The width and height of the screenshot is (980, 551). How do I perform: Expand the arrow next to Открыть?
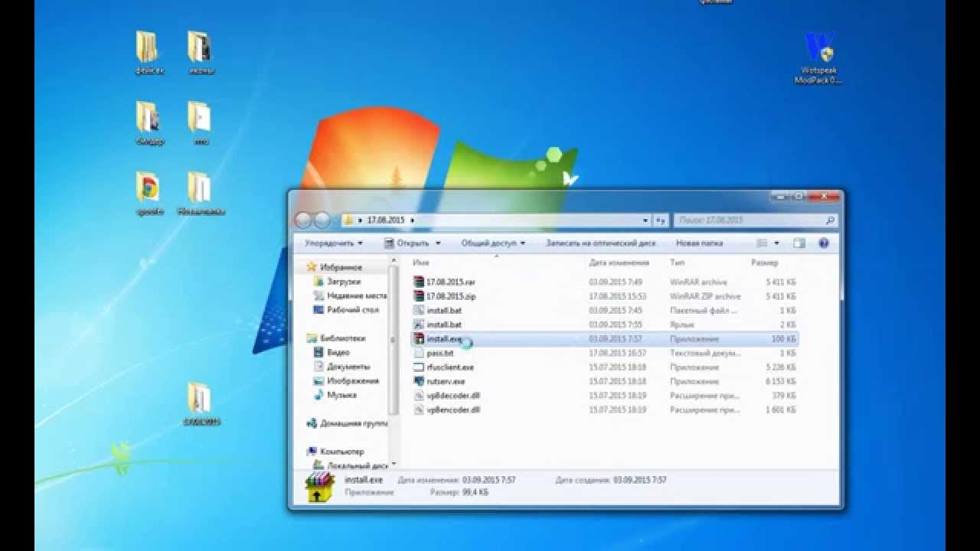438,243
